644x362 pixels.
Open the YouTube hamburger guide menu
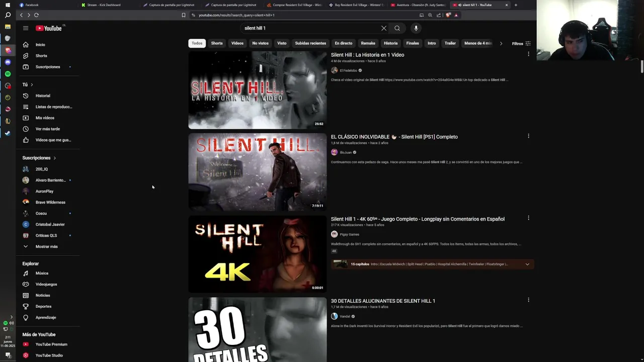pos(26,28)
